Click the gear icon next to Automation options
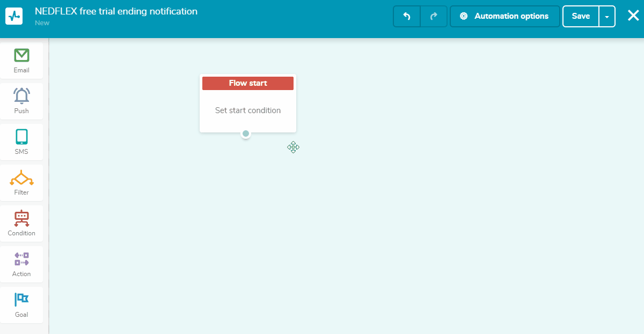 tap(464, 16)
